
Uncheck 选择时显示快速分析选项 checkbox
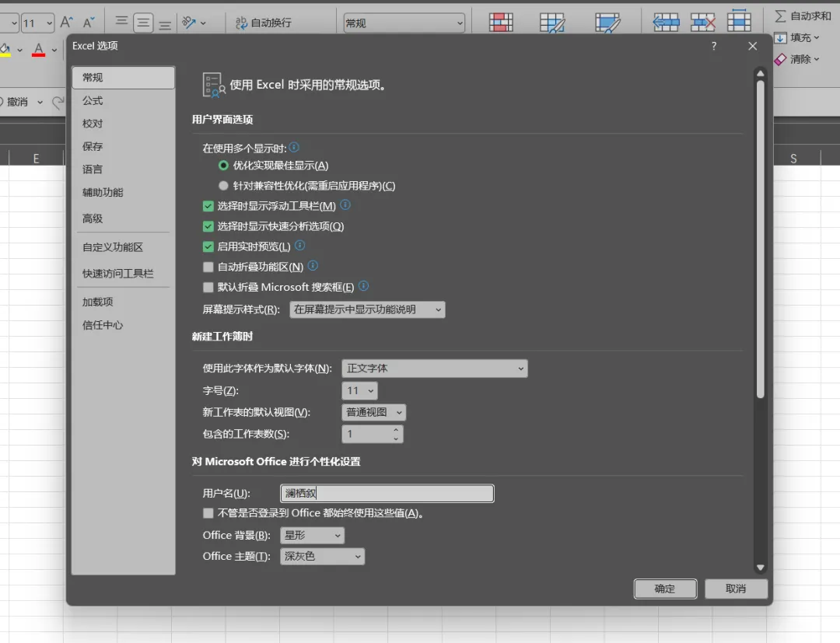(x=208, y=226)
